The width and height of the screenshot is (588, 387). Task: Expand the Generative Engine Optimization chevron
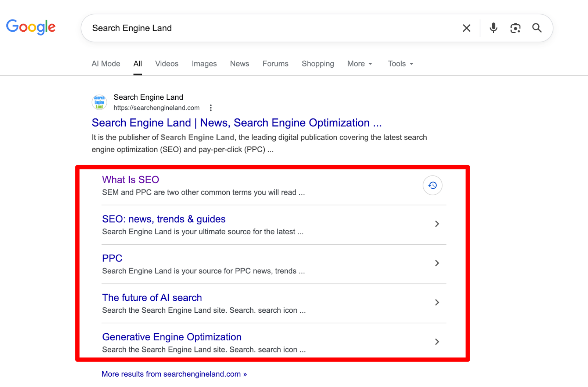point(437,342)
